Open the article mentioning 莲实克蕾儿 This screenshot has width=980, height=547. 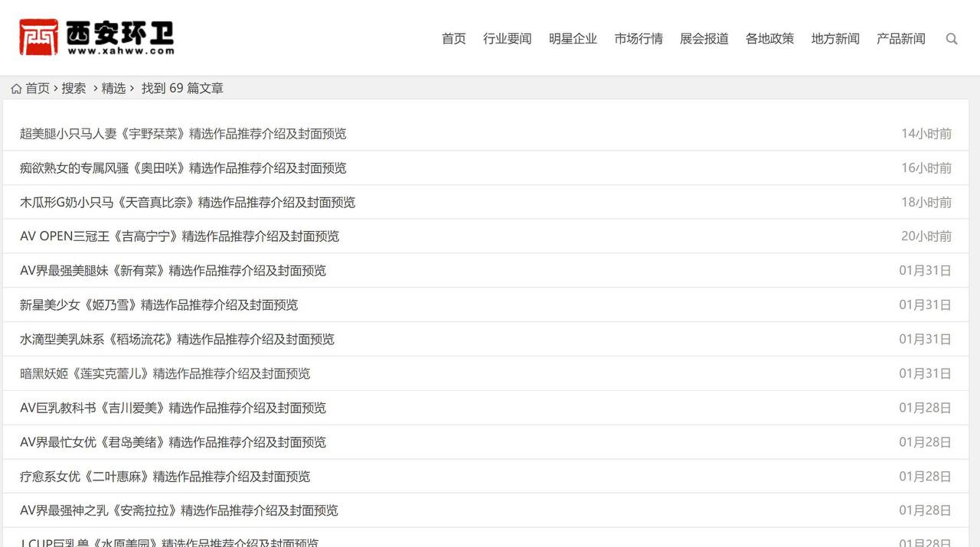(x=165, y=374)
